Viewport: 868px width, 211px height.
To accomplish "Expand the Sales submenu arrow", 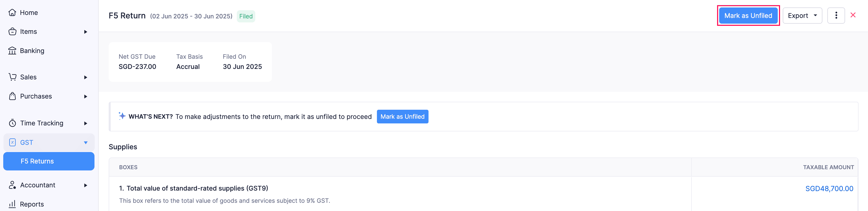I will 86,77.
